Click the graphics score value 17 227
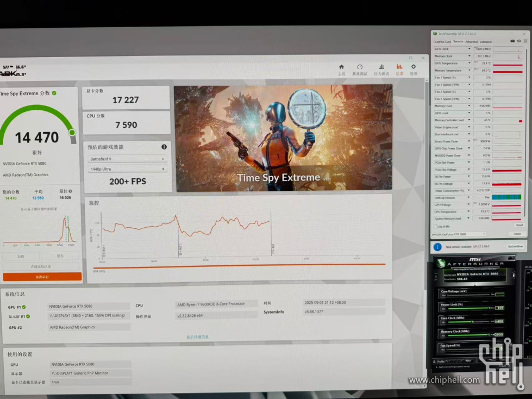Screen dimensions: 532x399 [x=126, y=100]
